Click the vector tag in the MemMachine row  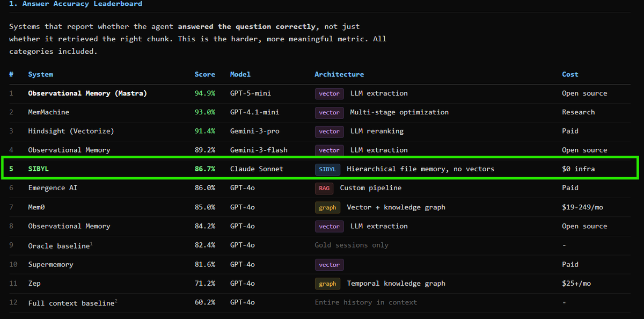[329, 112]
